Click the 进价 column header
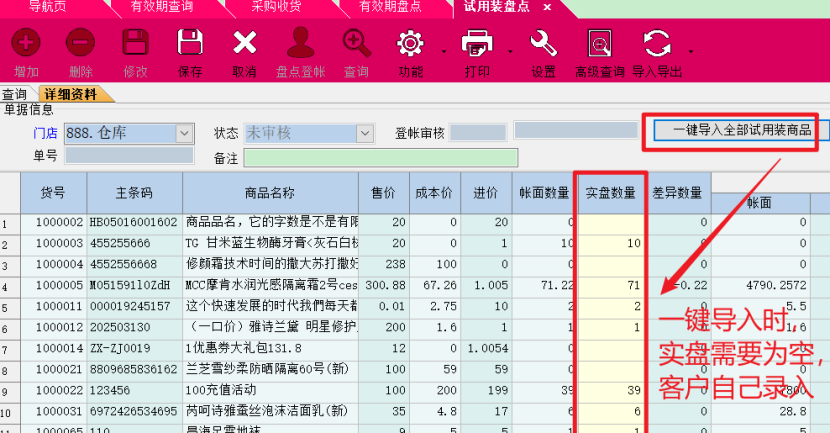 click(x=486, y=193)
